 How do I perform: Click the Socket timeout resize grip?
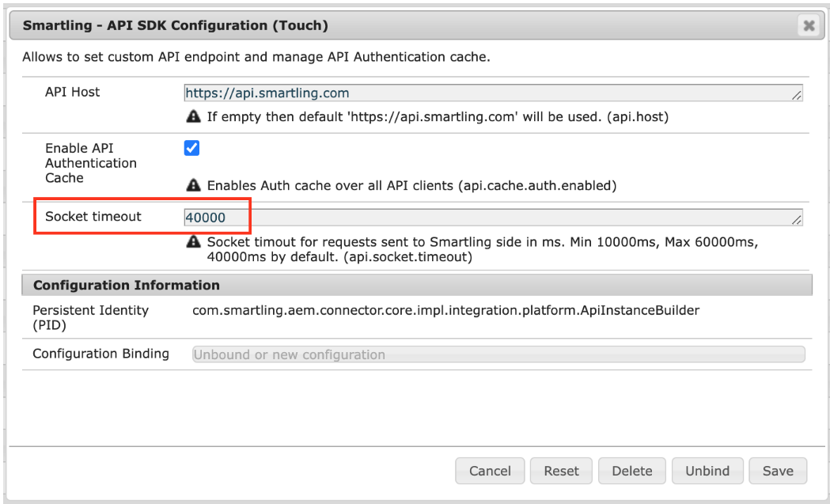click(x=797, y=220)
